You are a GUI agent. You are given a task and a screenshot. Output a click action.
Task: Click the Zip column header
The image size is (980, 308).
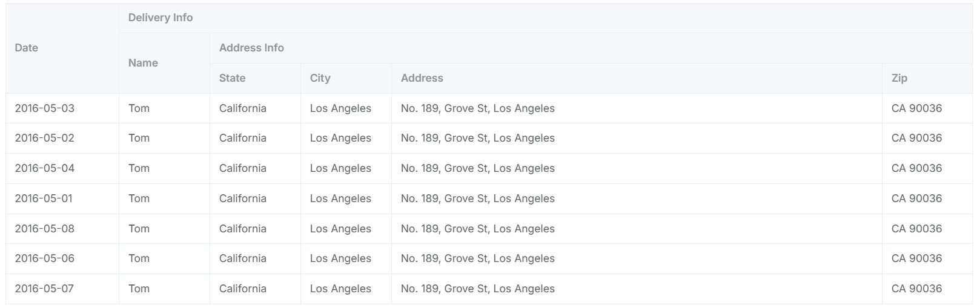899,78
